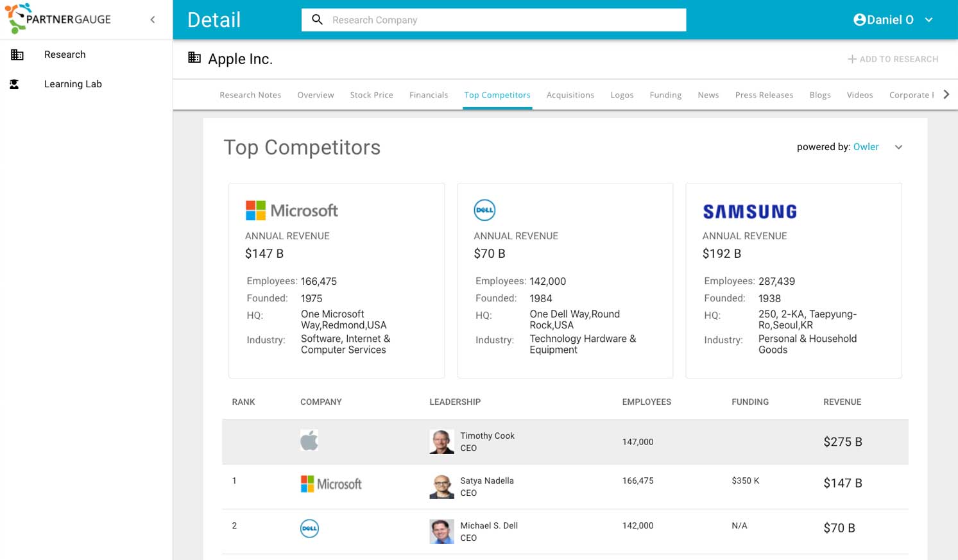
Task: Click the Dell logo on competitor card
Action: coord(484,210)
